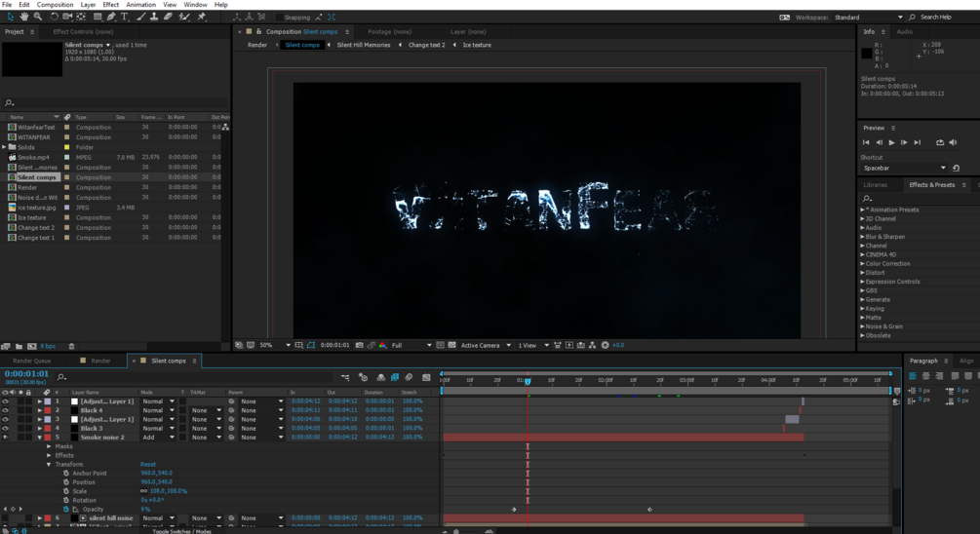
Task: Hide layer 3 Adjustment Layer with eye icon
Action: [x=5, y=420]
